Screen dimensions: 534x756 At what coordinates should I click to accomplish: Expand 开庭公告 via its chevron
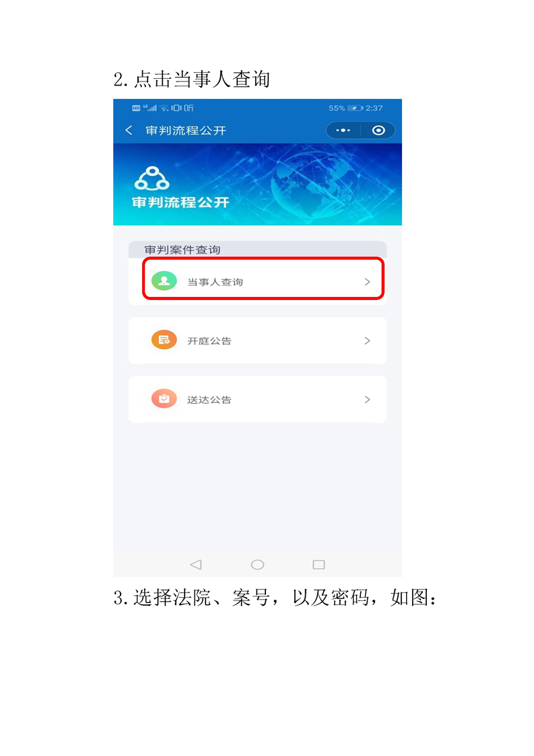point(367,341)
